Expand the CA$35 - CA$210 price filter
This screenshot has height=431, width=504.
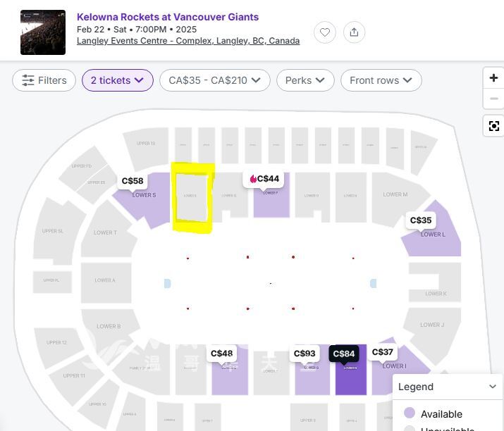pyautogui.click(x=214, y=80)
